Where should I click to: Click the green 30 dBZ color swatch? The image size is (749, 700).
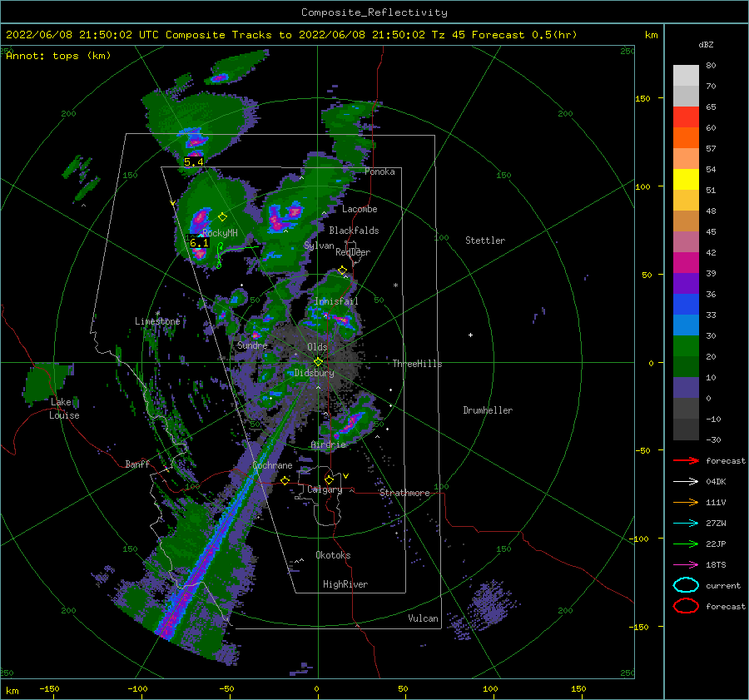click(x=686, y=345)
